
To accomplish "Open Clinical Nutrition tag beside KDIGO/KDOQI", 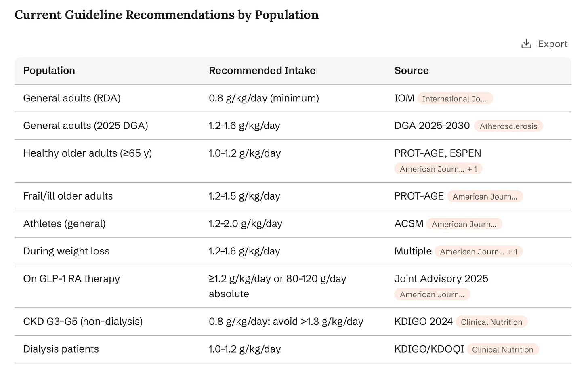I will tap(503, 349).
